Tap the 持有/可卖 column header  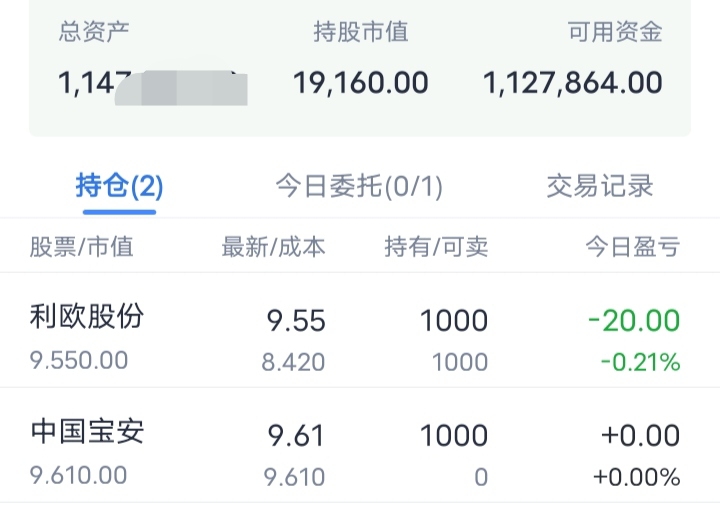[436, 247]
